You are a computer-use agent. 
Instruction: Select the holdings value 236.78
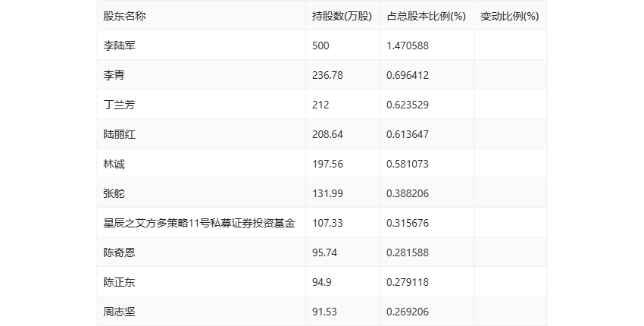click(x=327, y=75)
